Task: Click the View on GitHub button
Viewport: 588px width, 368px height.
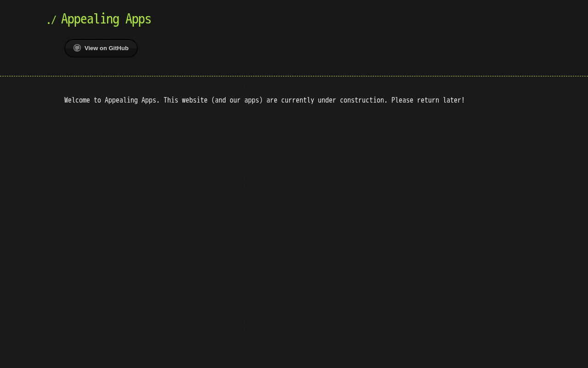Action: click(101, 48)
